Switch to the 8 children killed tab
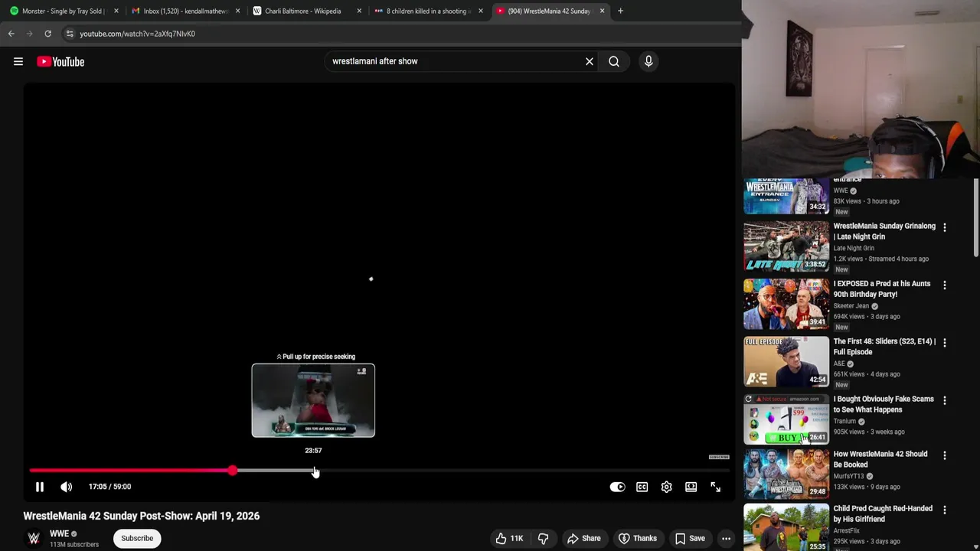This screenshot has height=551, width=980. click(x=427, y=11)
